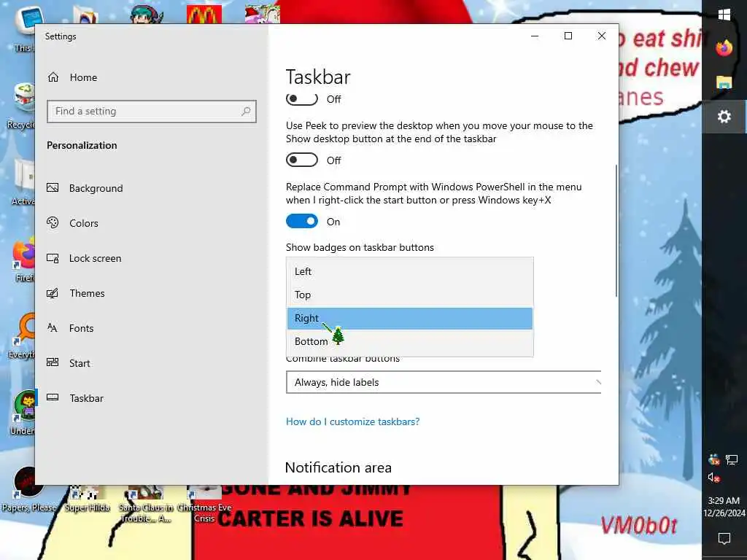
Task: Choose Top taskbar location option
Action: click(410, 295)
